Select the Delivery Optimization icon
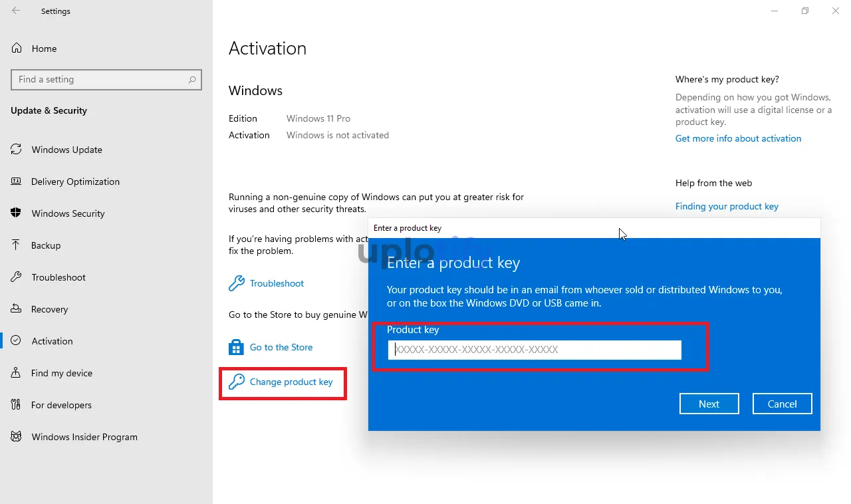Image resolution: width=851 pixels, height=504 pixels. (x=16, y=182)
